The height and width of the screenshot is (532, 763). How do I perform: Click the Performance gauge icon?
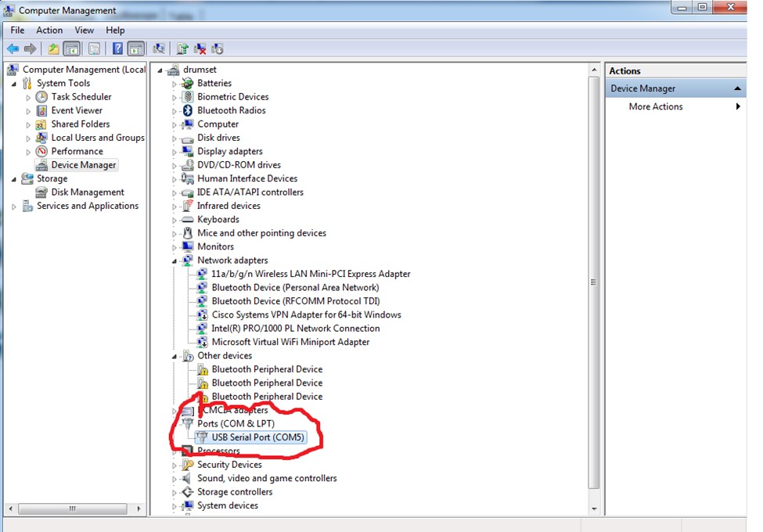(x=41, y=151)
